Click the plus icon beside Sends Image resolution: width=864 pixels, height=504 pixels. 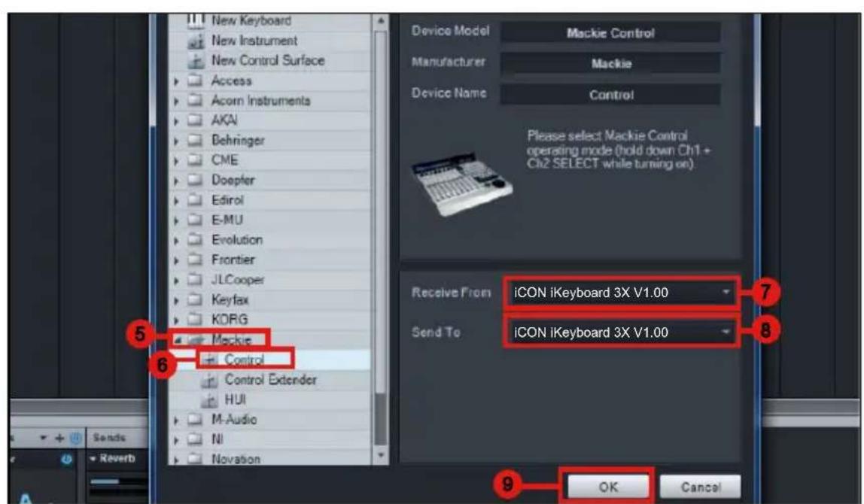click(59, 439)
